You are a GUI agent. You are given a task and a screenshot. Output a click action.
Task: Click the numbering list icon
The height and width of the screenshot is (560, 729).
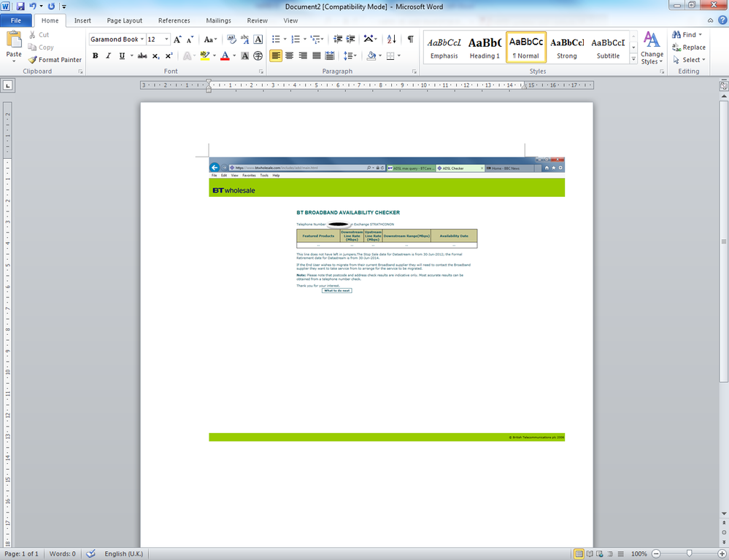coord(296,39)
